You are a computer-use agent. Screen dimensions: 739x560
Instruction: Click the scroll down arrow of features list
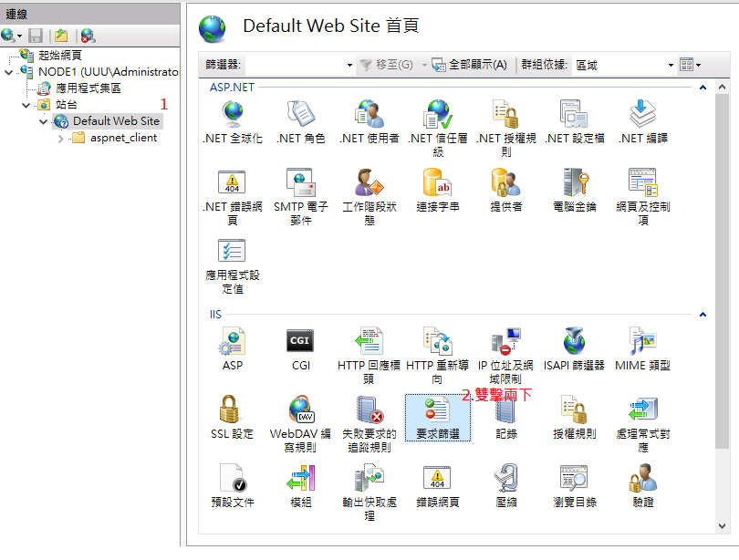click(722, 526)
